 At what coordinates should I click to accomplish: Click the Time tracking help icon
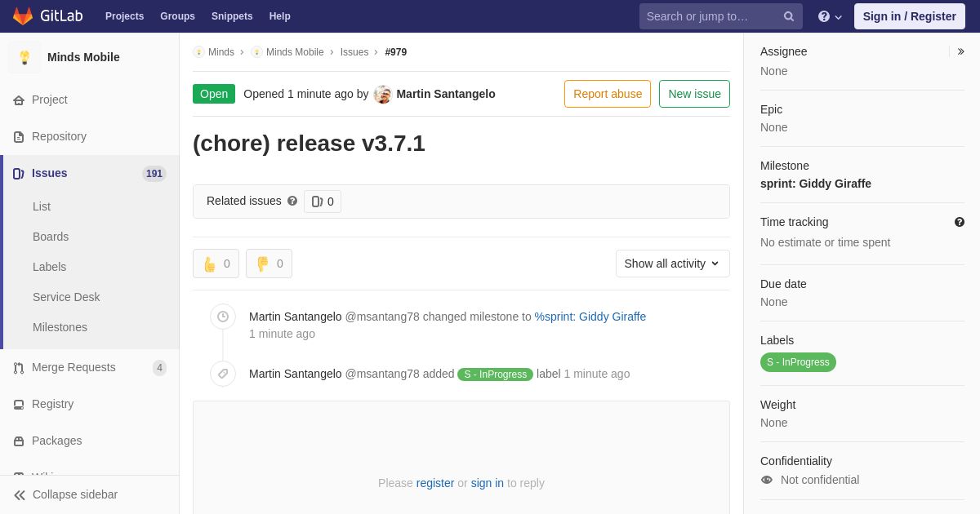(x=960, y=222)
